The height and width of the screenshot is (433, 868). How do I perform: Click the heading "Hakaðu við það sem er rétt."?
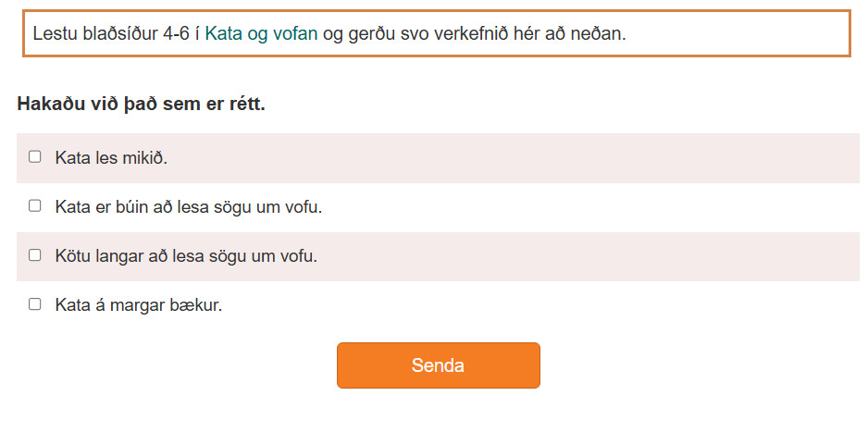[141, 104]
